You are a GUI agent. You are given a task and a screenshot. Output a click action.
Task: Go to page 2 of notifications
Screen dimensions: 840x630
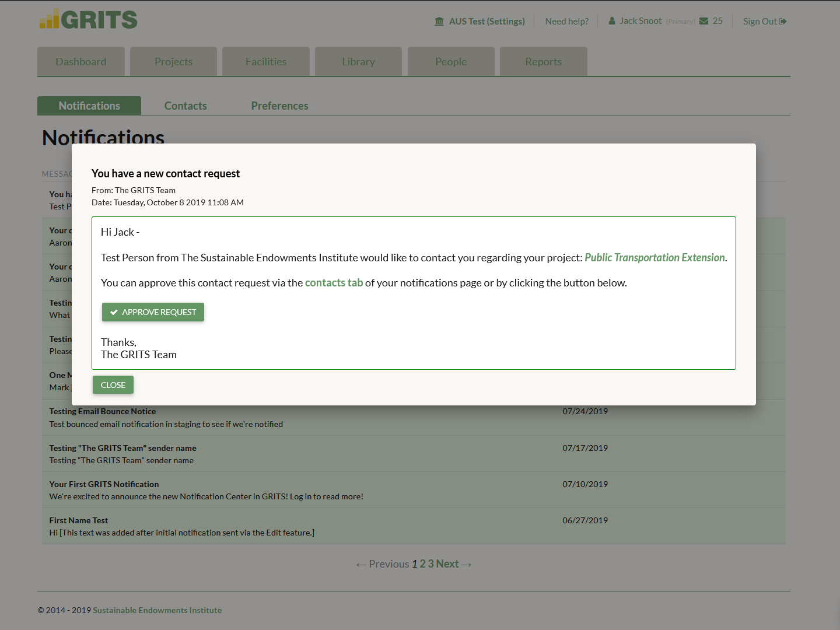pos(423,564)
